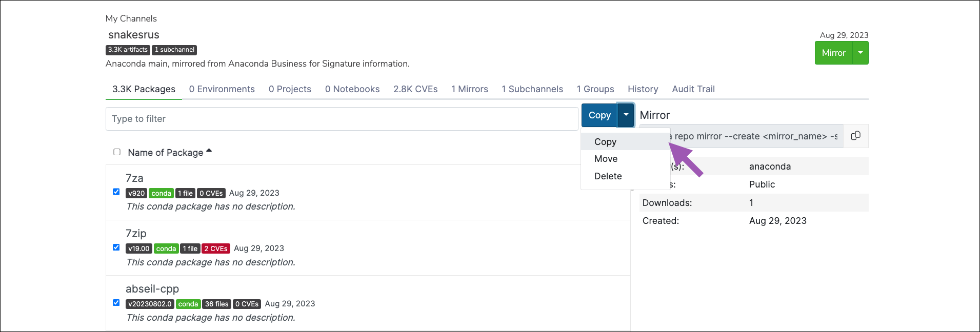
Task: Uncheck the 7za package checkbox
Action: (x=116, y=192)
